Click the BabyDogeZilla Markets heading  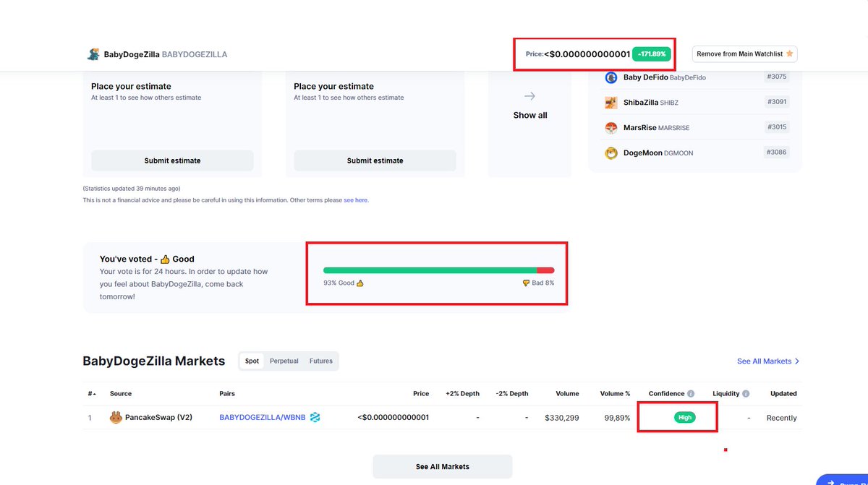point(154,361)
